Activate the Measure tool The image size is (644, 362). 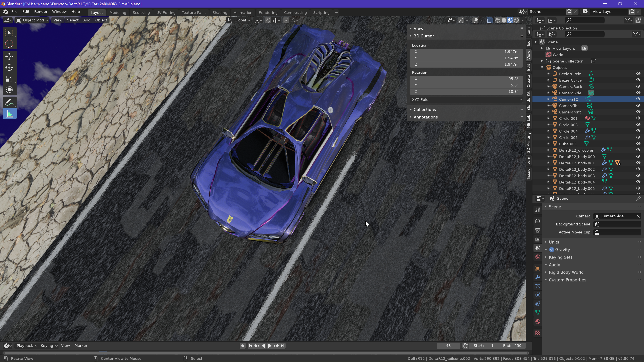tap(9, 114)
